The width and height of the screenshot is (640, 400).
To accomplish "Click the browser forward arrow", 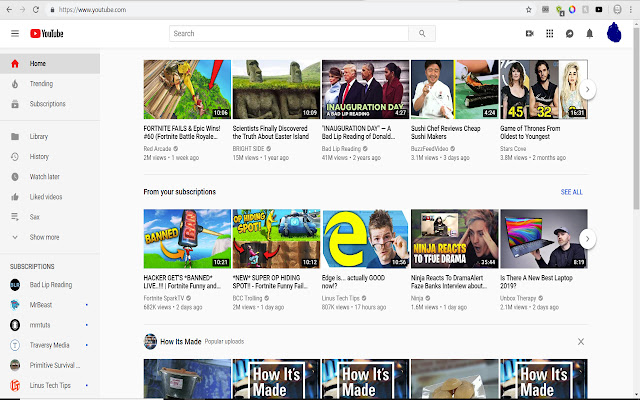I will tap(22, 9).
